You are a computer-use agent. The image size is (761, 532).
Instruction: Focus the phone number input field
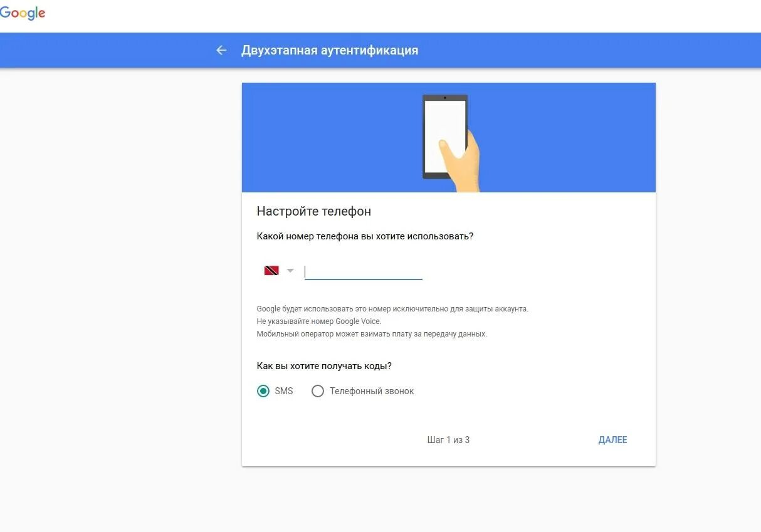tap(363, 272)
